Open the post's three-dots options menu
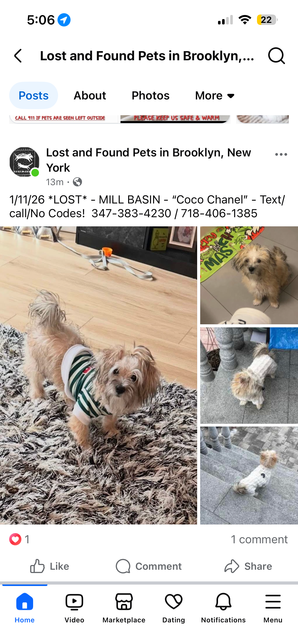Image resolution: width=298 pixels, height=644 pixels. pyautogui.click(x=281, y=154)
